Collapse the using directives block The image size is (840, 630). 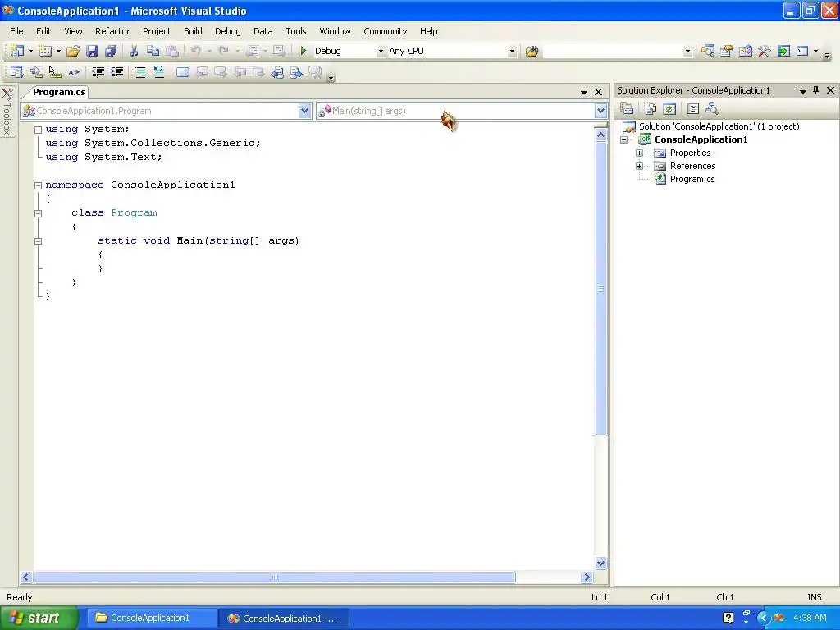tap(38, 130)
